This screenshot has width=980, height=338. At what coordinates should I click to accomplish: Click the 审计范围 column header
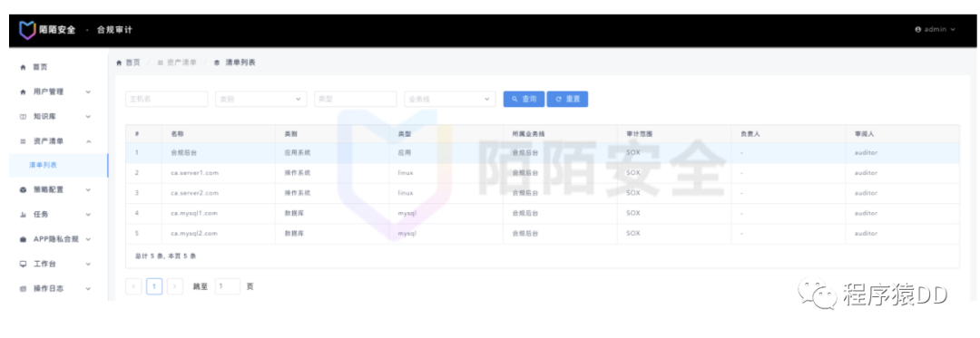[640, 134]
